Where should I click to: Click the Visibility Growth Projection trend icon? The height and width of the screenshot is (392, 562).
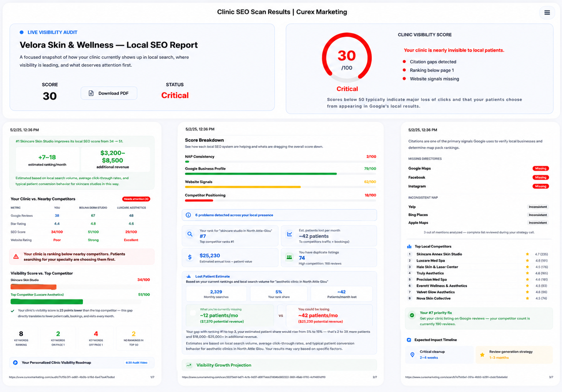[x=189, y=365]
